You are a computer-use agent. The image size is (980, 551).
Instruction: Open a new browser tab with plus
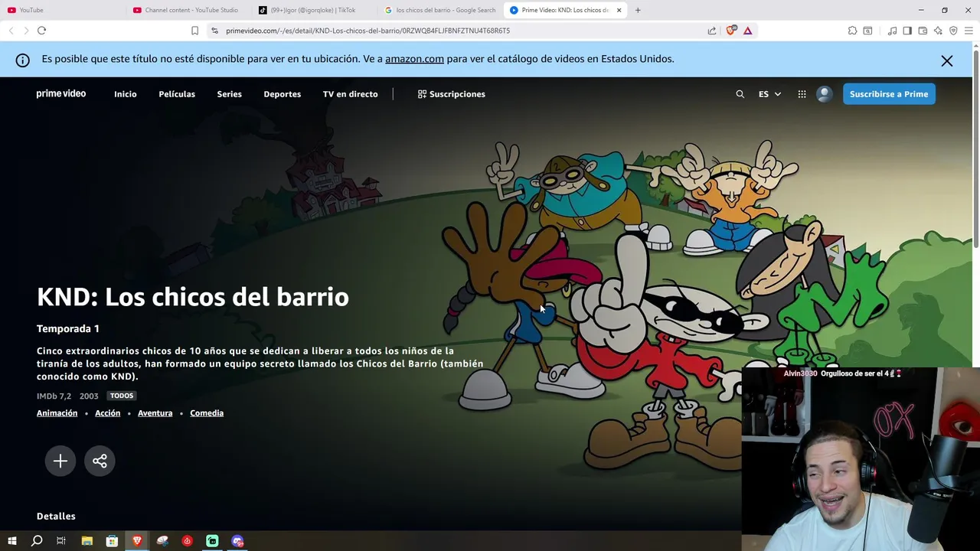(x=638, y=10)
